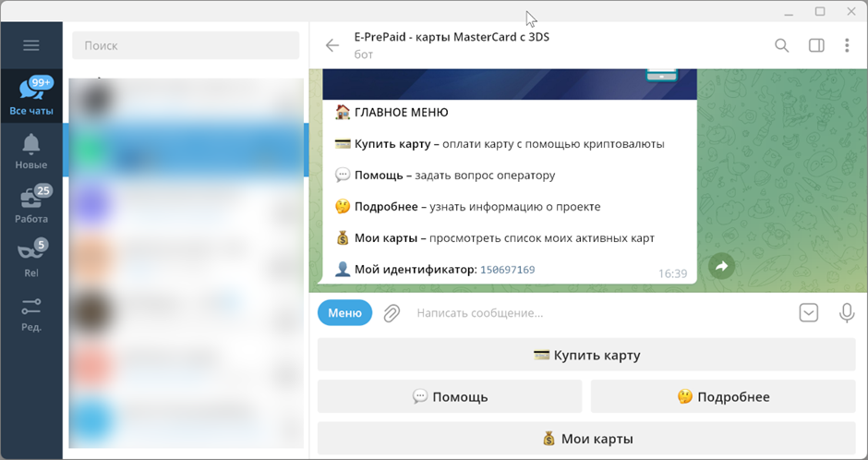
Task: Open the E-PrePaid bot chat header
Action: [452, 45]
